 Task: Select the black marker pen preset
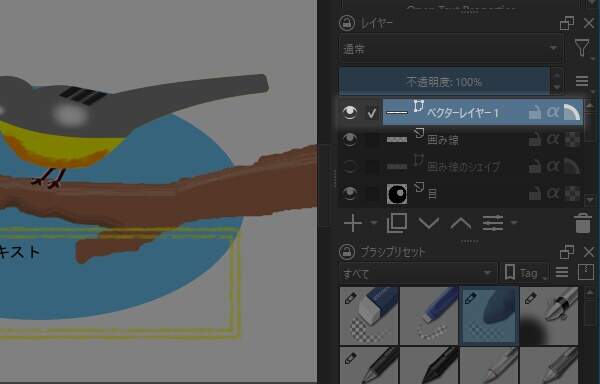[x=429, y=365]
